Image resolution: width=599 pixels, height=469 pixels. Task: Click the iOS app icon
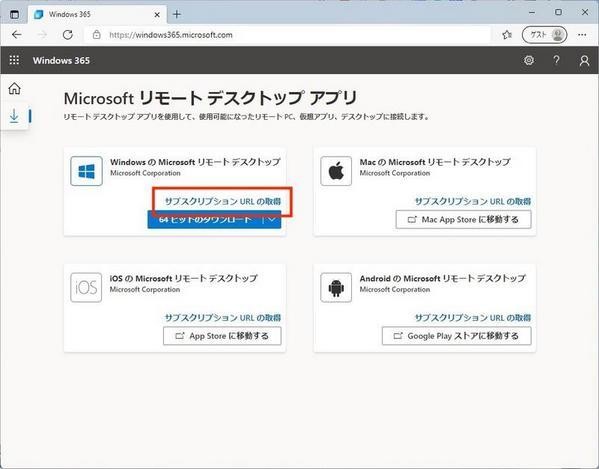[x=86, y=287]
